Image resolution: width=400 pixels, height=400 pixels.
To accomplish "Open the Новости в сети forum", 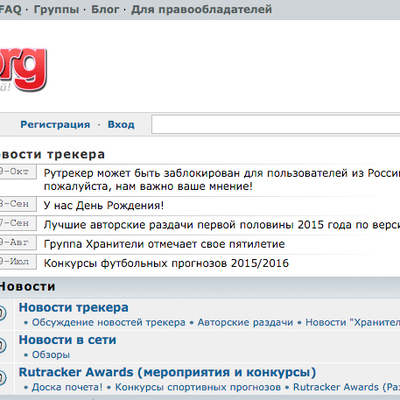I will click(67, 340).
